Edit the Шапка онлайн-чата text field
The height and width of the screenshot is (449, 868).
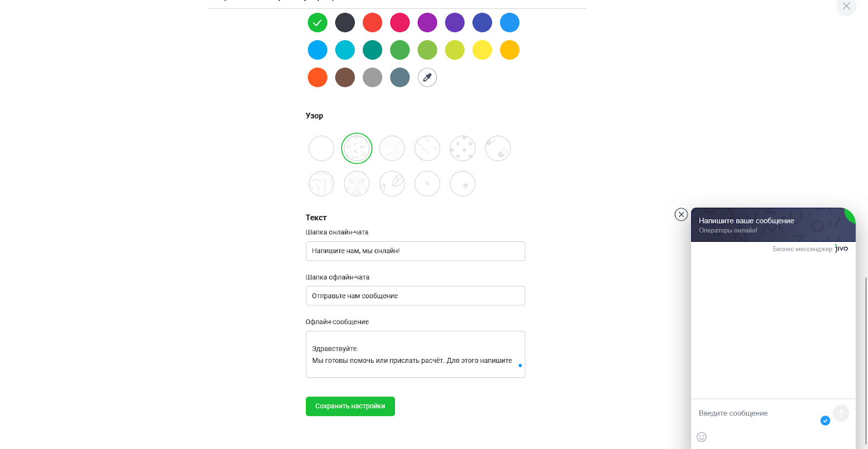[415, 251]
